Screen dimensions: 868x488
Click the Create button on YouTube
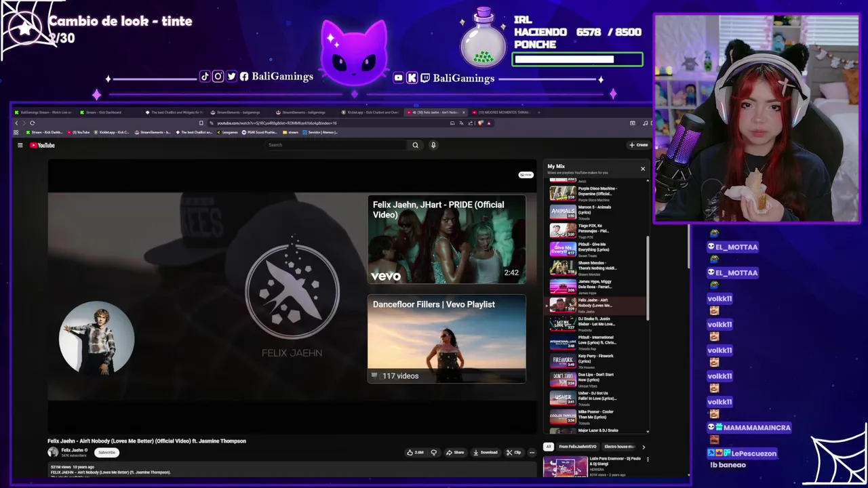[638, 145]
